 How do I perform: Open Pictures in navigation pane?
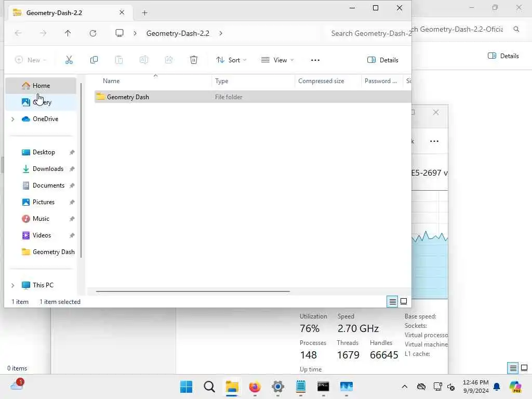pos(44,202)
